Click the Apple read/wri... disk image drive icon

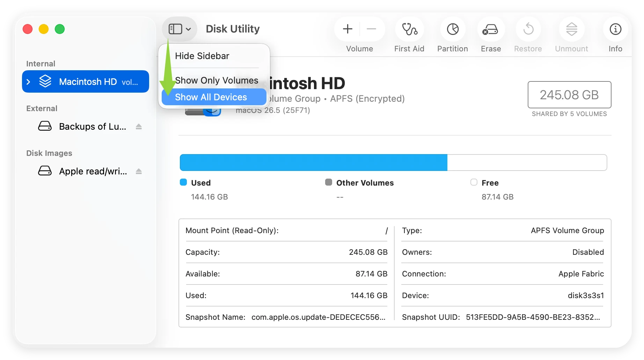(x=45, y=171)
